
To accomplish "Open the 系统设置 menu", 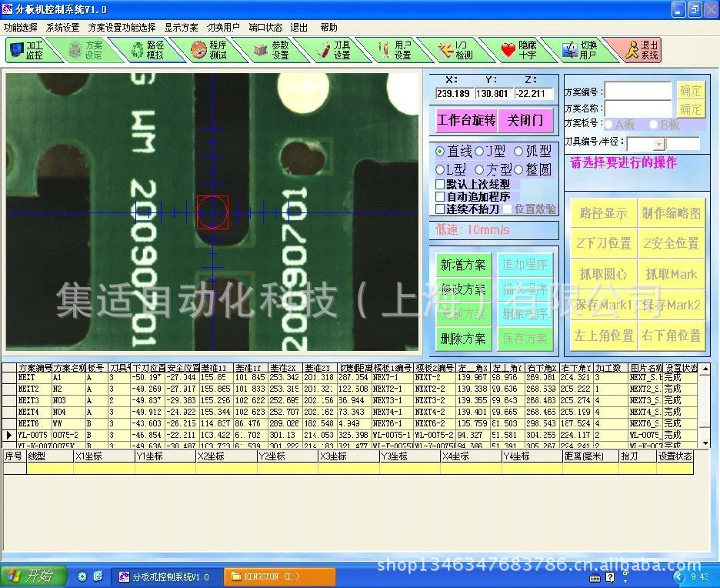I will click(62, 27).
